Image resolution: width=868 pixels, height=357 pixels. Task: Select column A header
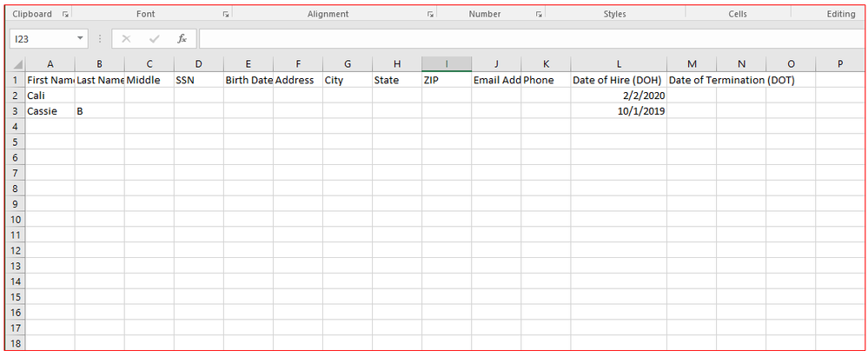(x=50, y=64)
